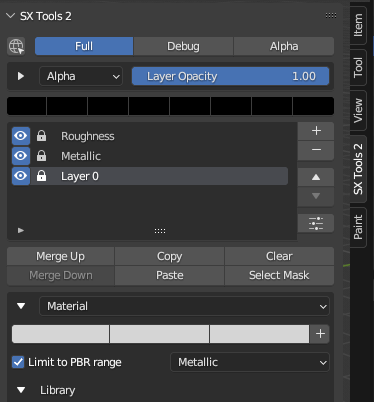This screenshot has height=402, width=374.
Task: Click lock icon on Roughness layer
Action: [x=41, y=136]
